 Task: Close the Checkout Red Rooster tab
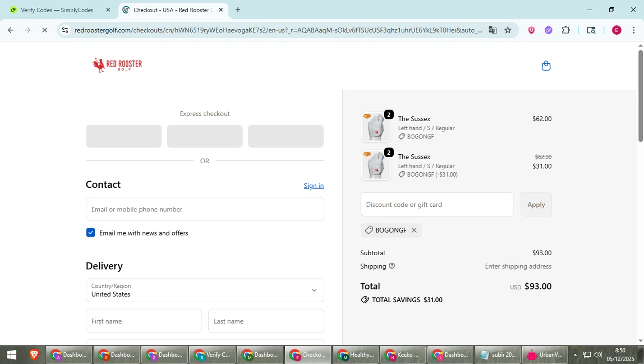[x=221, y=10]
